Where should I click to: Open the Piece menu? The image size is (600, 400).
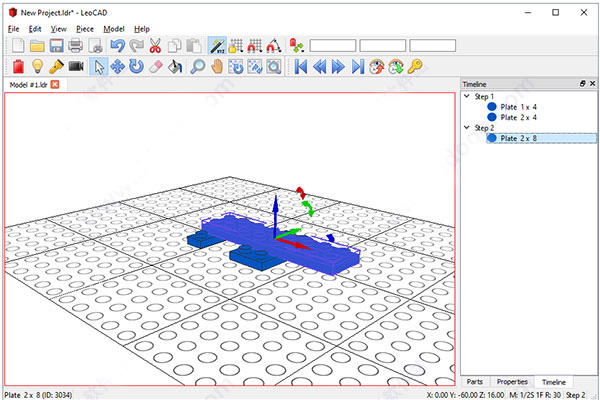point(85,29)
